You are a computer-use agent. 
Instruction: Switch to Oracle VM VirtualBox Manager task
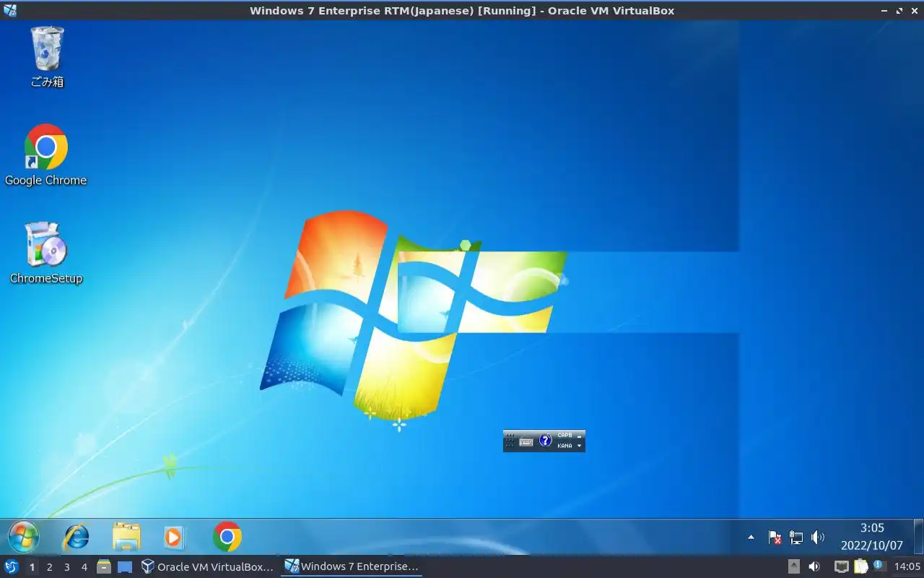(x=208, y=566)
